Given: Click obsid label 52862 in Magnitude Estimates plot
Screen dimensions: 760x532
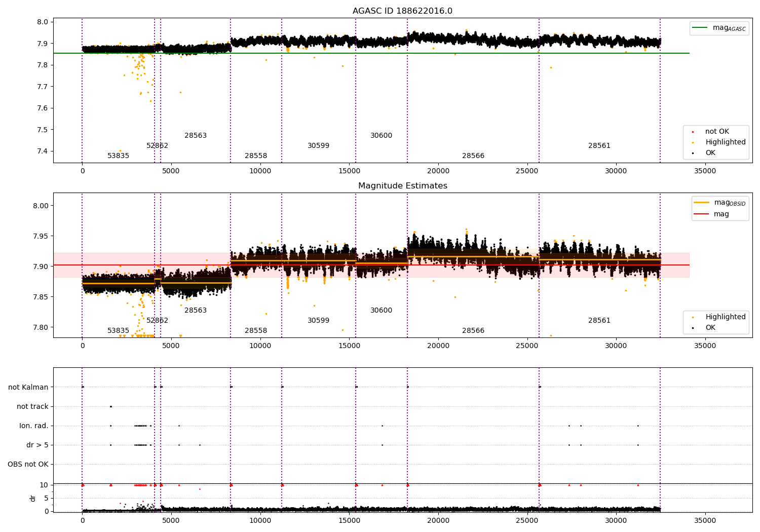Looking at the screenshot, I should pyautogui.click(x=157, y=321).
